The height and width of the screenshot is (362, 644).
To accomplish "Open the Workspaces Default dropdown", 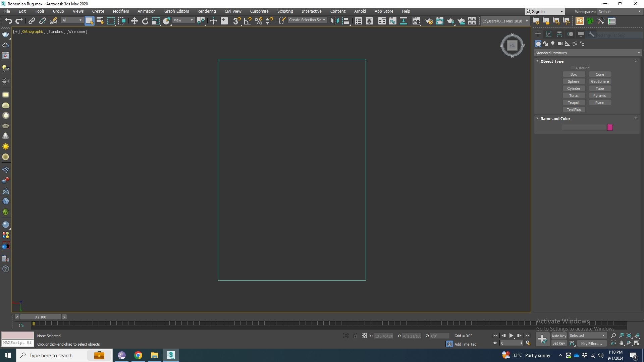I will pos(620,11).
